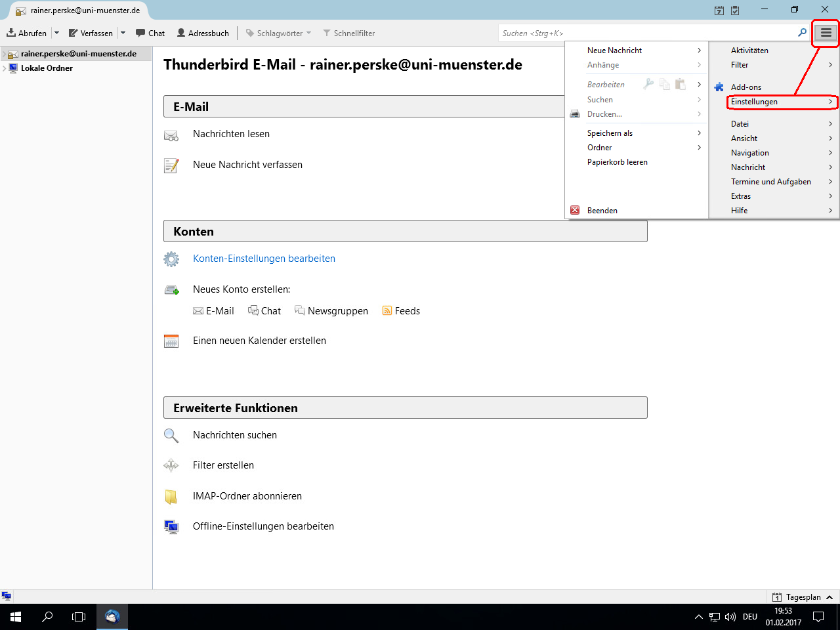The image size is (840, 630).
Task: Open the Adressbuch from toolbar
Action: [x=203, y=33]
